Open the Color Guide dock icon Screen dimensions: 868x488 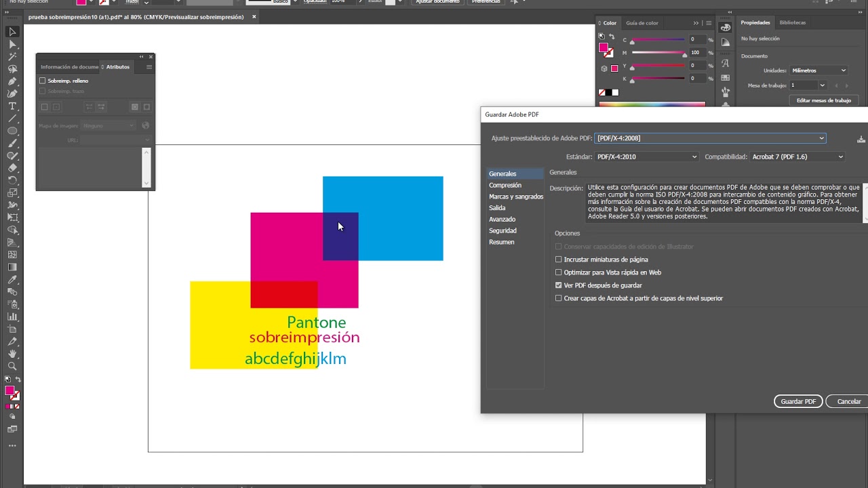click(725, 43)
